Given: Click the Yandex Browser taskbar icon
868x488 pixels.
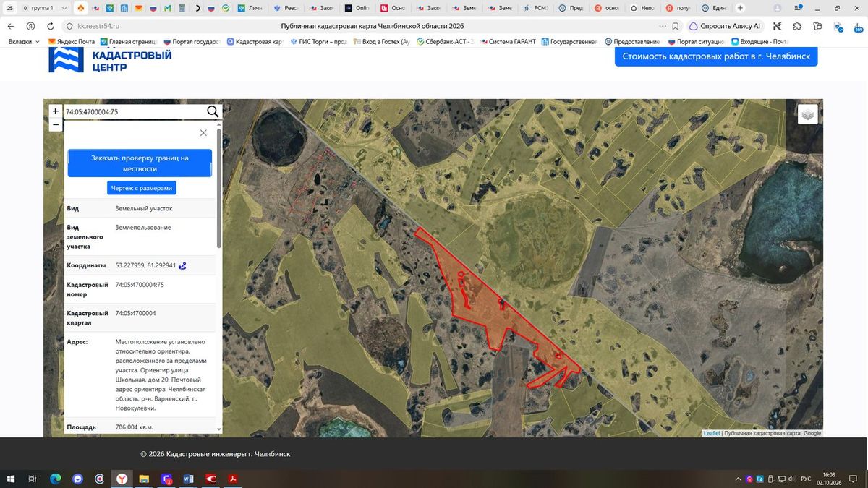Looking at the screenshot, I should coord(122,479).
